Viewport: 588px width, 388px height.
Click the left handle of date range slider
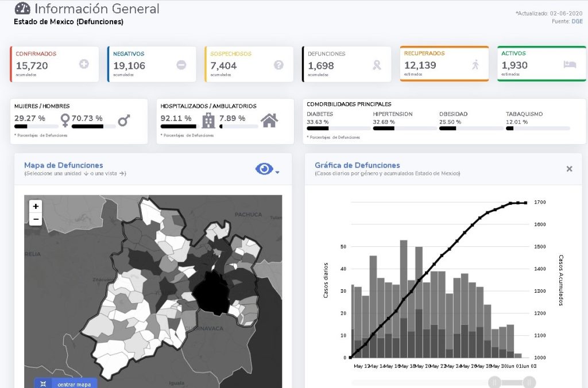(x=494, y=382)
